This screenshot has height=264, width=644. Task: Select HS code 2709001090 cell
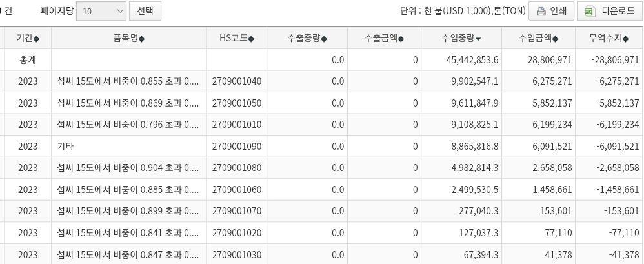point(236,147)
